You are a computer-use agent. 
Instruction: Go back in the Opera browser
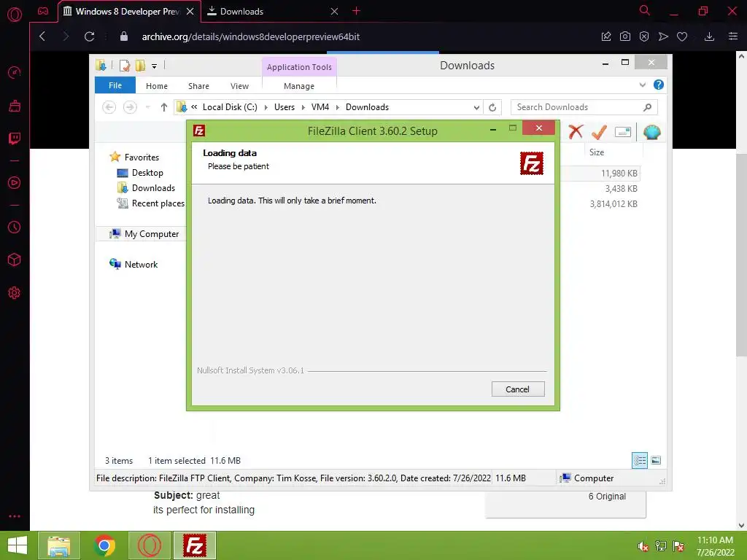coord(42,36)
